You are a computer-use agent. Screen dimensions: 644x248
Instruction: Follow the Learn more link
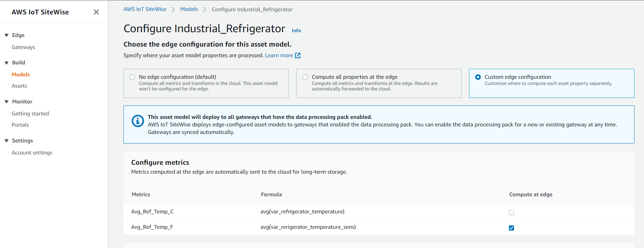point(279,55)
